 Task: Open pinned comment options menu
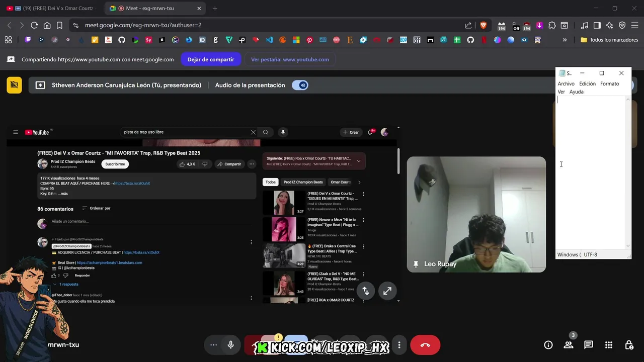click(251, 242)
